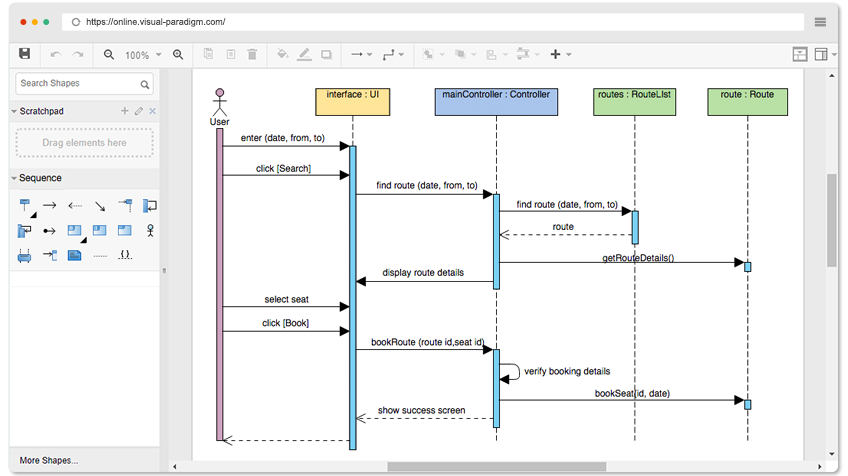Undo the last action
The image size is (848, 476).
pos(55,55)
